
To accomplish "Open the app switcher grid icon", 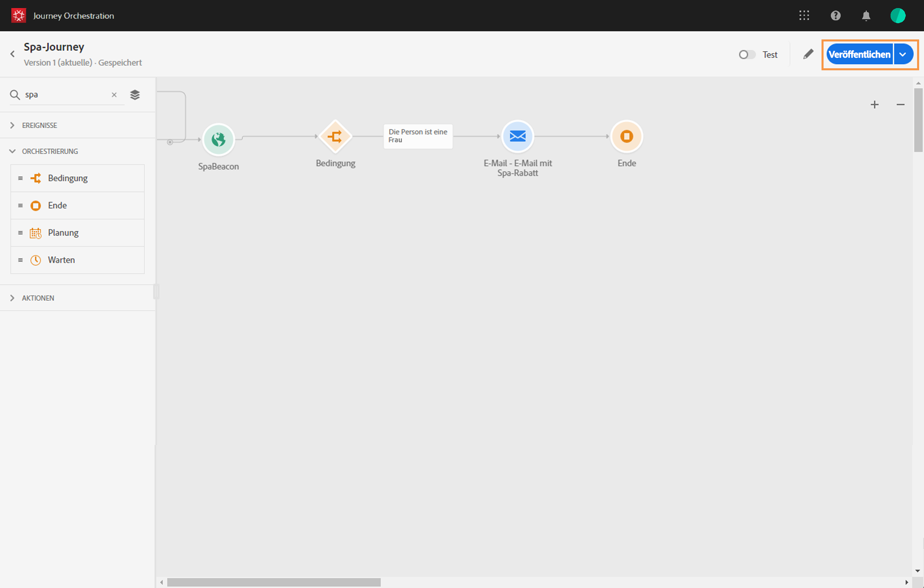I will click(x=804, y=15).
